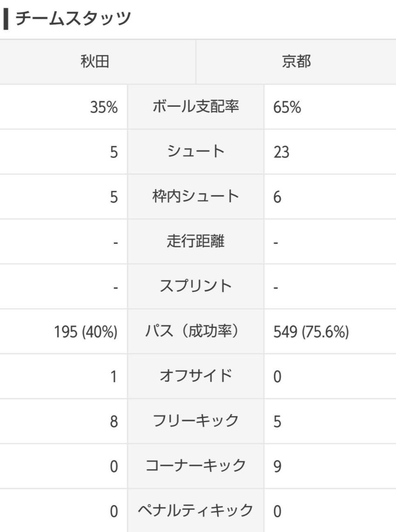
Task: Select the チームスタッツ section heading
Action: point(73,18)
